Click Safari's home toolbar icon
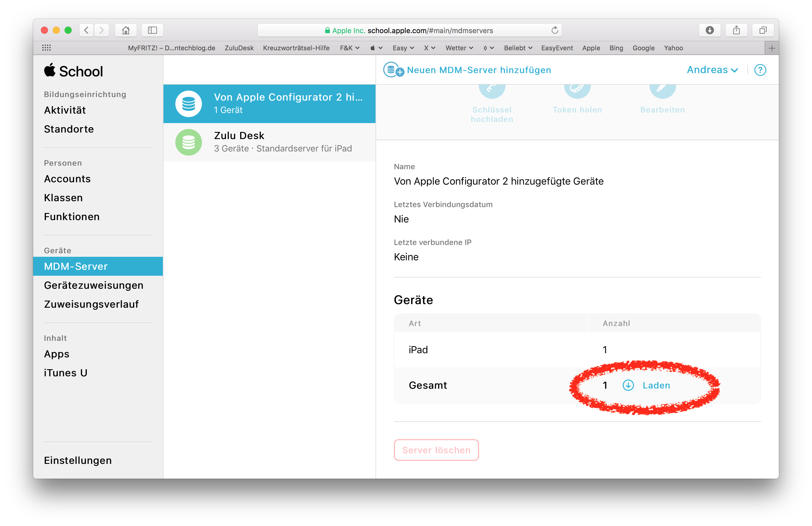This screenshot has width=812, height=526. [126, 30]
